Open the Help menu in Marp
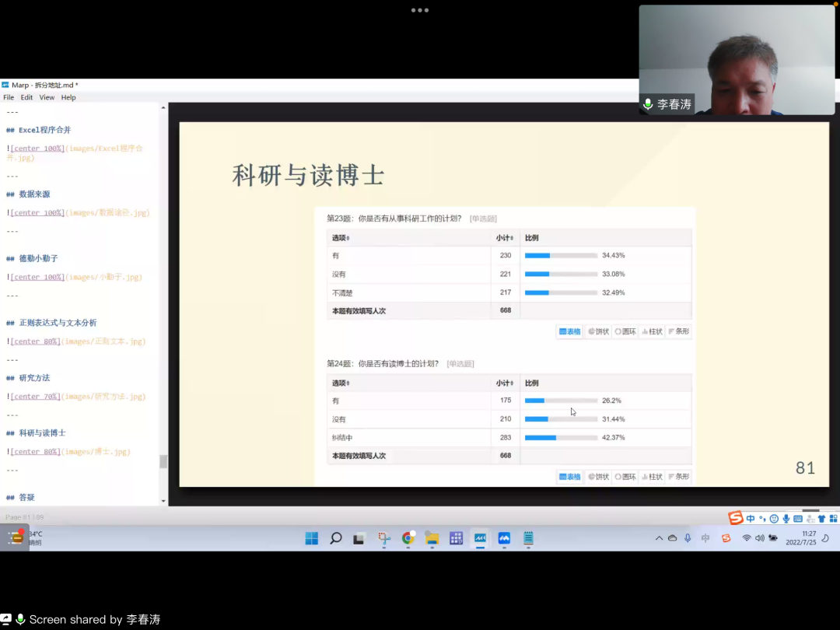 [x=68, y=97]
